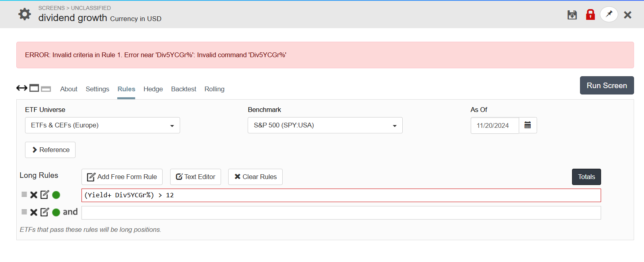644x262 pixels.
Task: Click the 'SCREENS > UNCLASSIFIED' breadcrumb
Action: [x=74, y=8]
